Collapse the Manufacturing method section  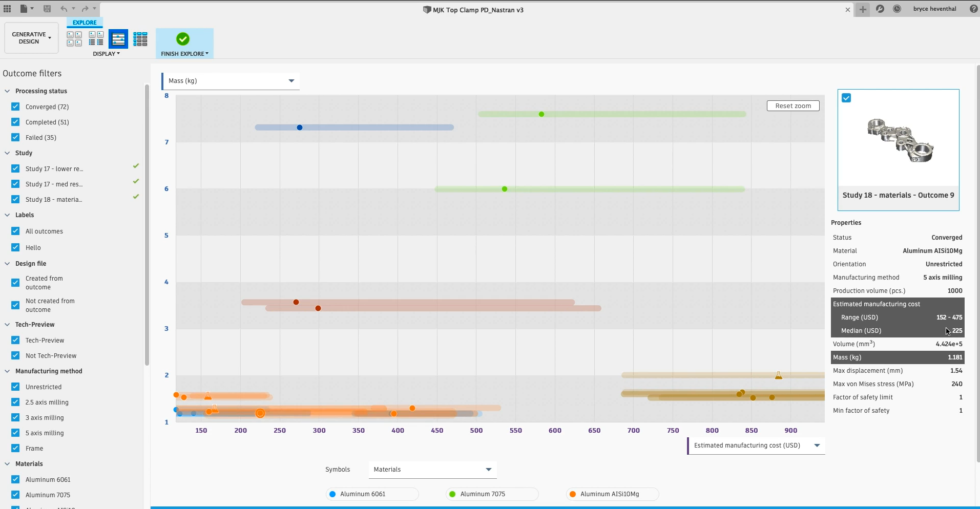[x=7, y=371]
